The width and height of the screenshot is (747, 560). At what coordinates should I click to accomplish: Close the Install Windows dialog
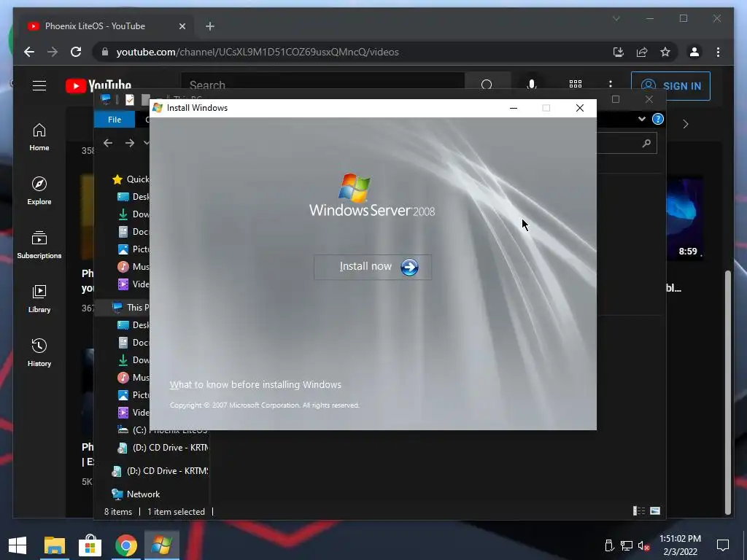pos(580,108)
